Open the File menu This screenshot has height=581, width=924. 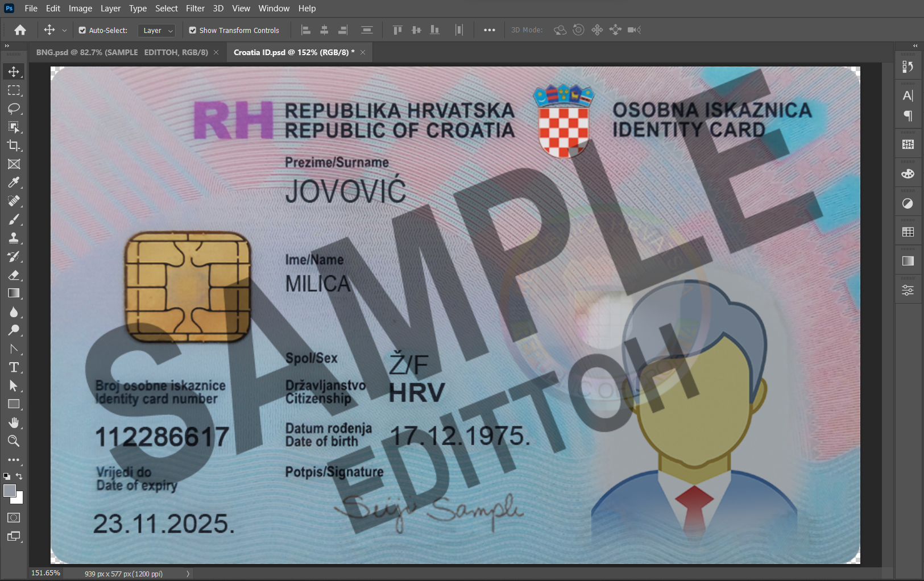pyautogui.click(x=31, y=9)
